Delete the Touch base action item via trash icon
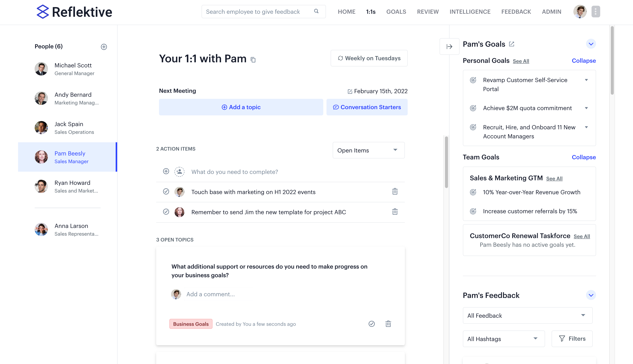The width and height of the screenshot is (633, 364). (395, 192)
